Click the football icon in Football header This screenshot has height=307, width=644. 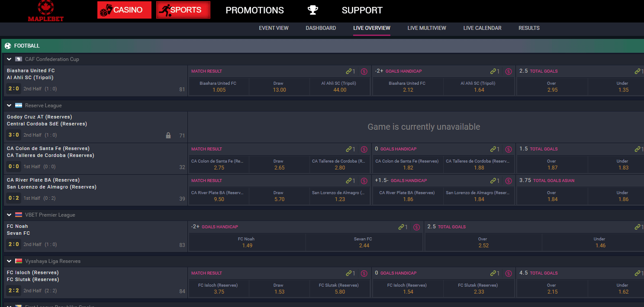(x=8, y=46)
